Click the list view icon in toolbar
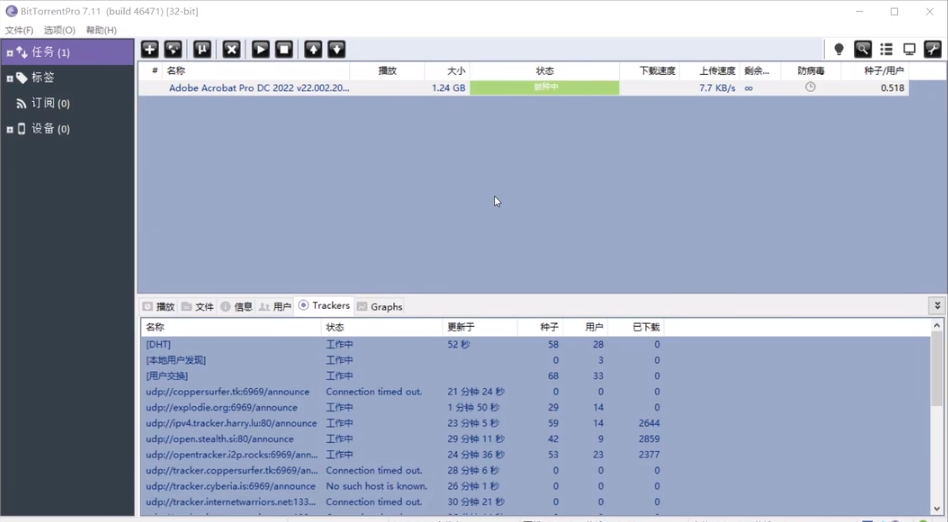 [x=886, y=49]
